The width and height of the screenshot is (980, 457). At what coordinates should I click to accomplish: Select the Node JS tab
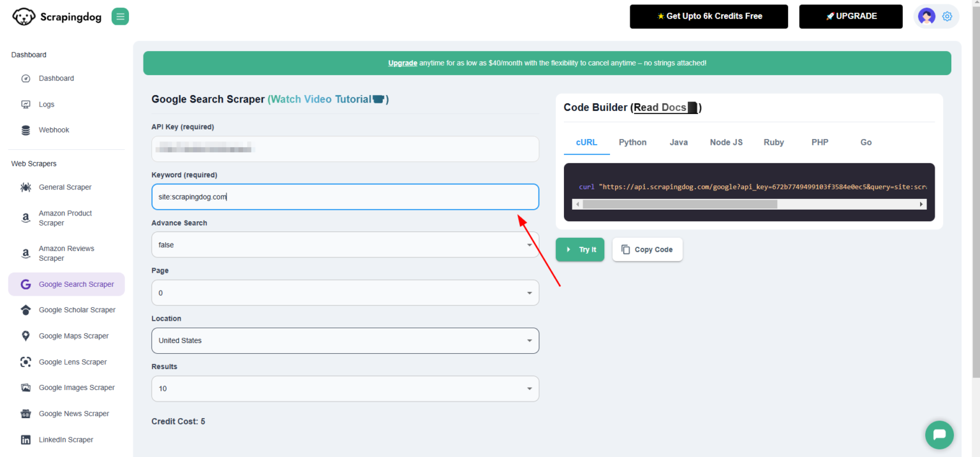pyautogui.click(x=726, y=142)
